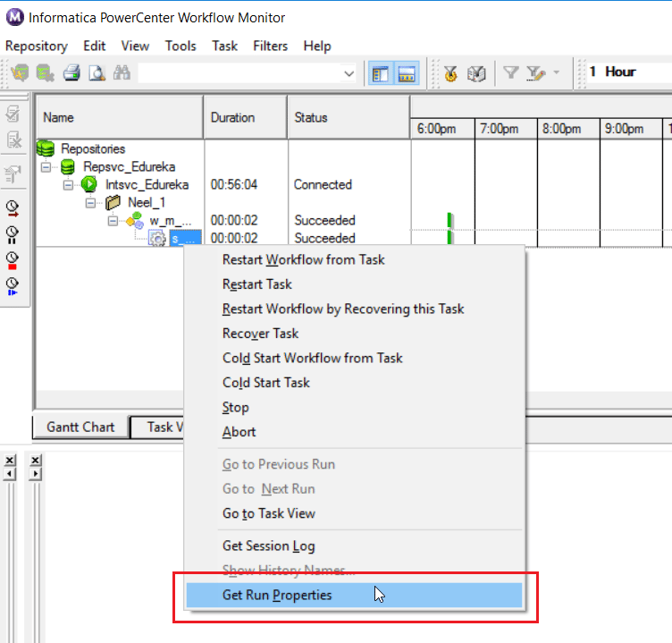Choose Cold Start Workflow from Task
Viewport: 672px width, 643px height.
tap(313, 358)
